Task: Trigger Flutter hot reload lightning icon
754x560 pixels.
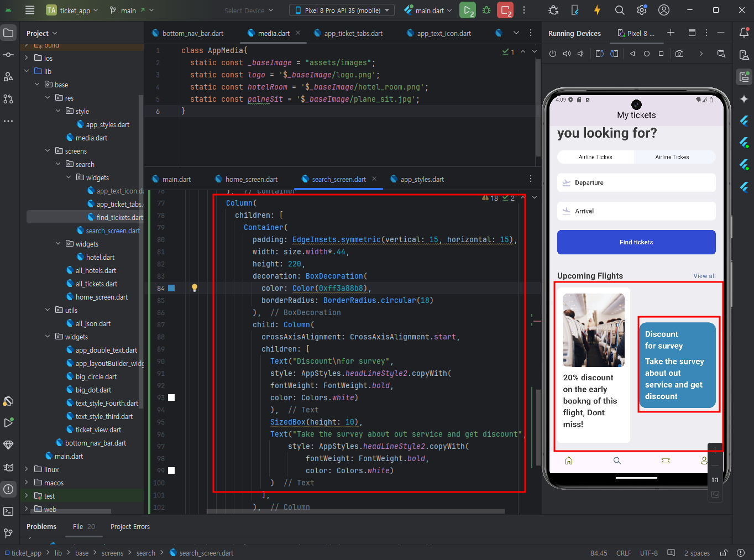Action: 597,10
